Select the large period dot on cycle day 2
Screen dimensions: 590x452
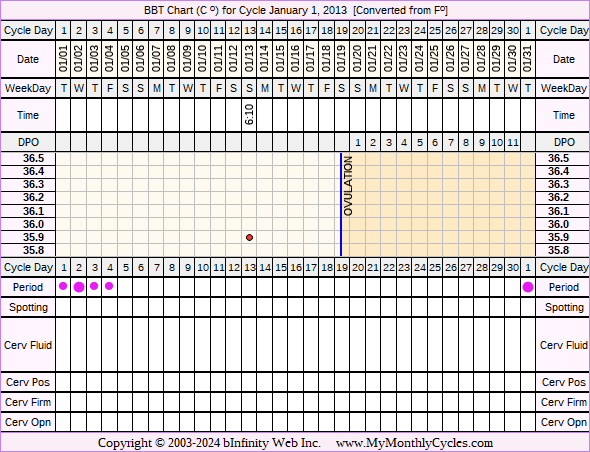coord(79,287)
